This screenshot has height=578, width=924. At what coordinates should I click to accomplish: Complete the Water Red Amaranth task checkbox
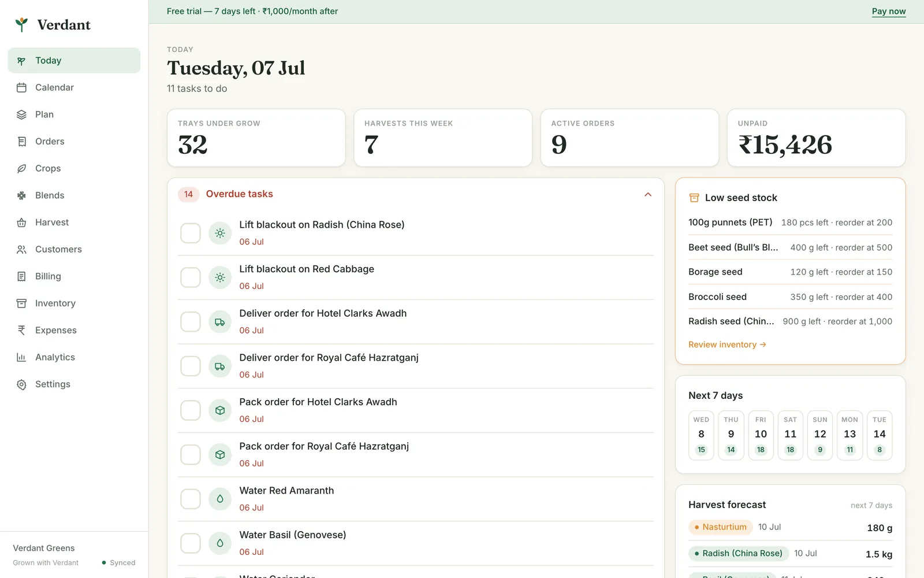[191, 499]
